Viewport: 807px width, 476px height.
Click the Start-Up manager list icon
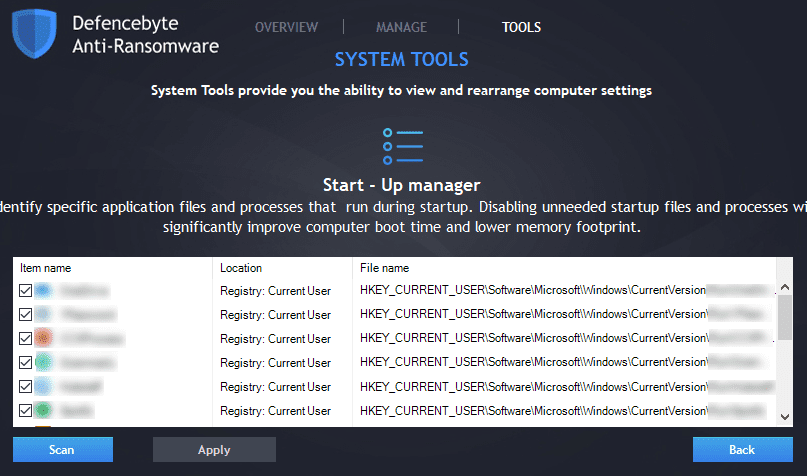[x=402, y=146]
